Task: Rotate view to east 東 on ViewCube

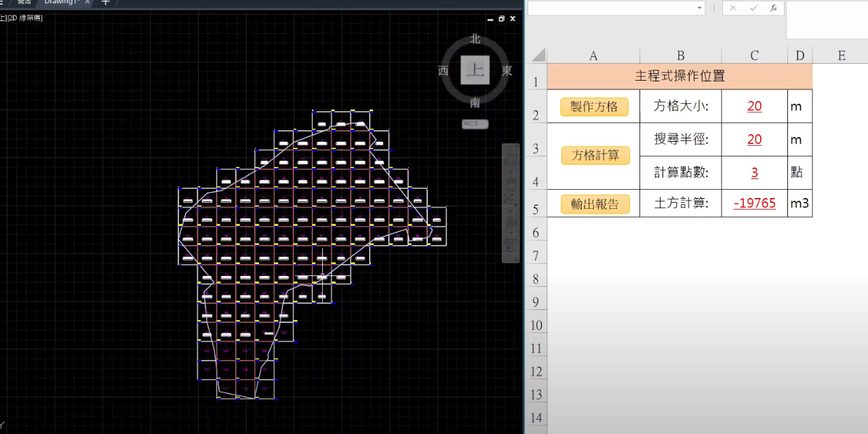Action: coord(507,71)
